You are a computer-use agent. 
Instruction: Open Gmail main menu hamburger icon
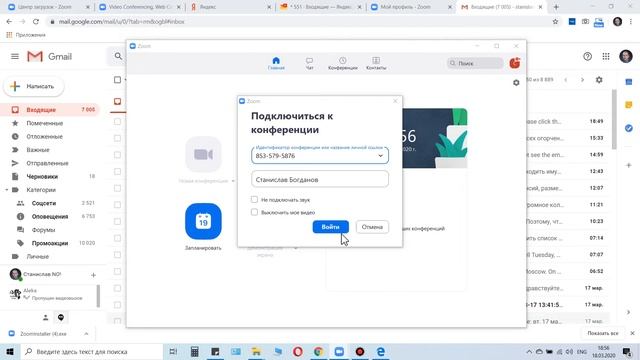(x=15, y=56)
